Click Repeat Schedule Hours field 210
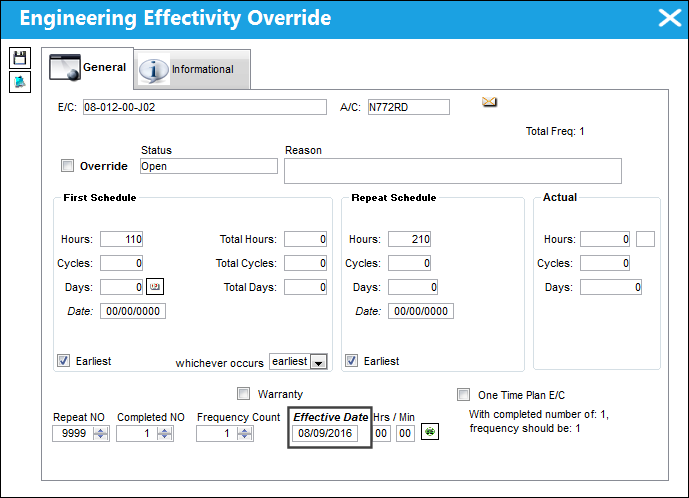The height and width of the screenshot is (498, 689). click(x=410, y=239)
